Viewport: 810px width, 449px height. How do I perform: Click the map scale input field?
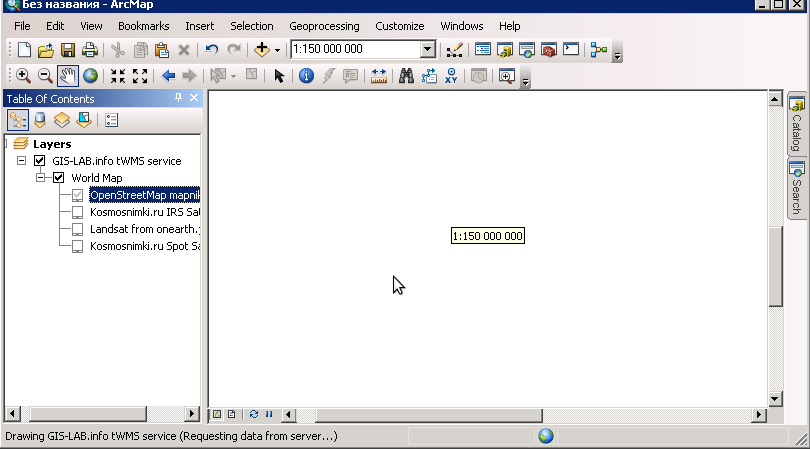pos(355,49)
